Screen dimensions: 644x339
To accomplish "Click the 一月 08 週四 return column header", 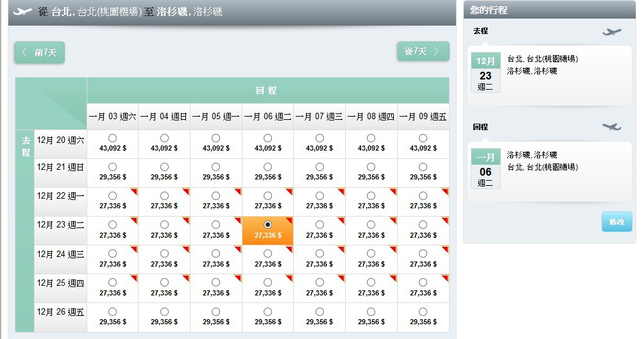I will tap(371, 117).
